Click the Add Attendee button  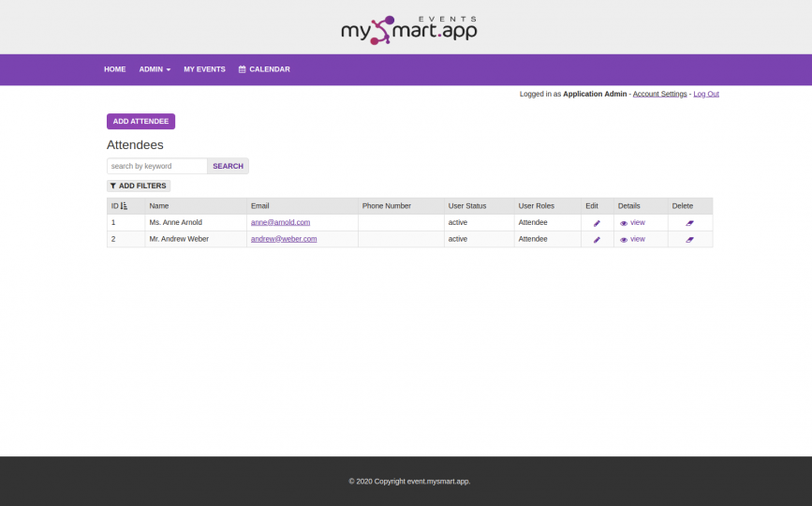click(140, 121)
